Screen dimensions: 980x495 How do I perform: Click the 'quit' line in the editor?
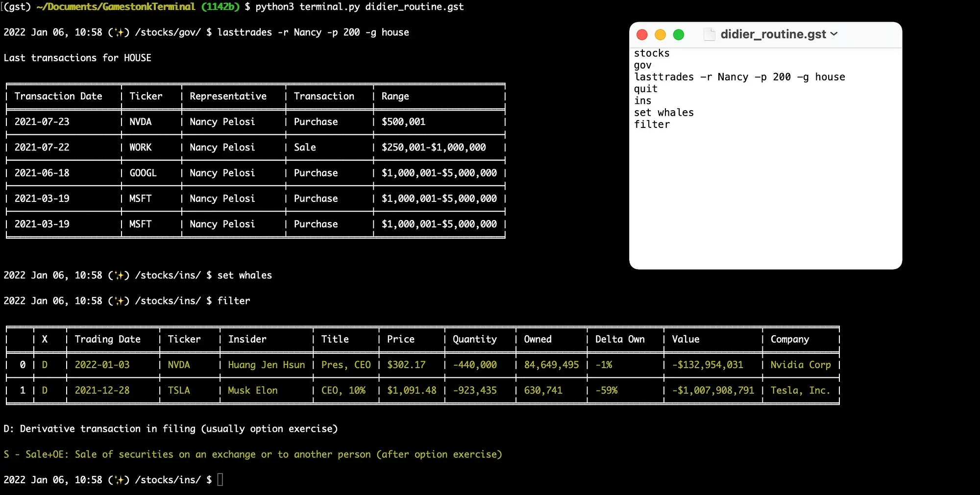pyautogui.click(x=645, y=89)
